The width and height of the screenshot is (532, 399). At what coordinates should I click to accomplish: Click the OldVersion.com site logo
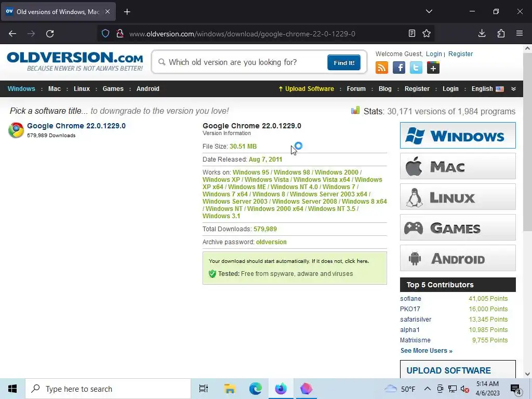[75, 61]
